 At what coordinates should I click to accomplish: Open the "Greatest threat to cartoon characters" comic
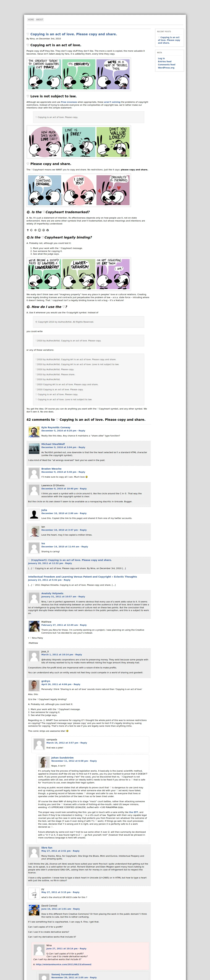[x=79, y=74]
